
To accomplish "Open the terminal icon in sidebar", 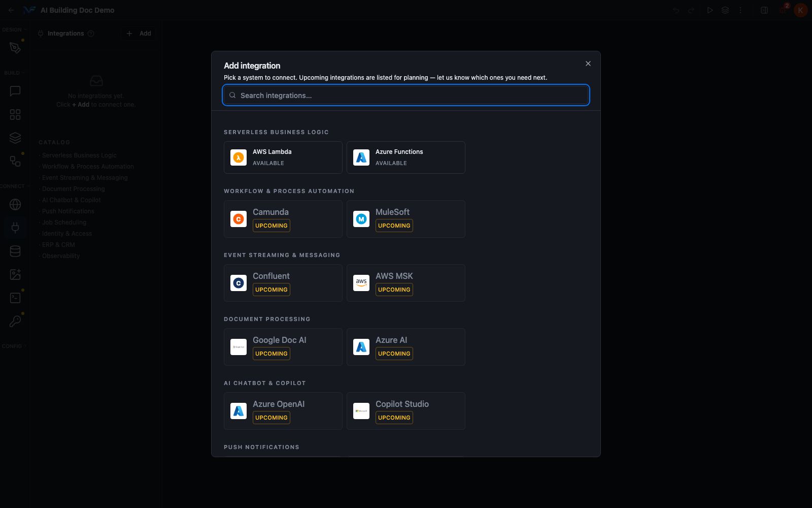I will pos(15,298).
